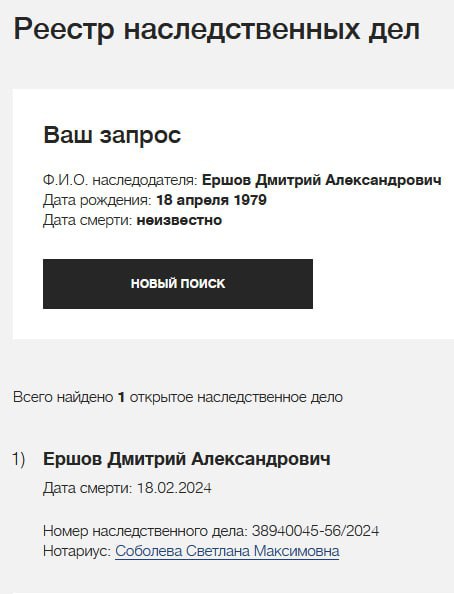The image size is (454, 594).
Task: Click the НОВЫЙ ПОИСК button
Action: pyautogui.click(x=178, y=284)
